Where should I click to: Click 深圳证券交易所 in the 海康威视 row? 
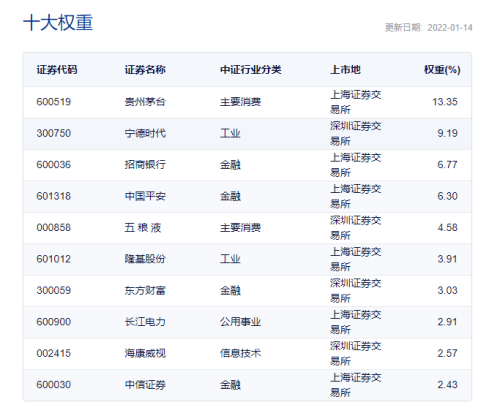[356, 353]
